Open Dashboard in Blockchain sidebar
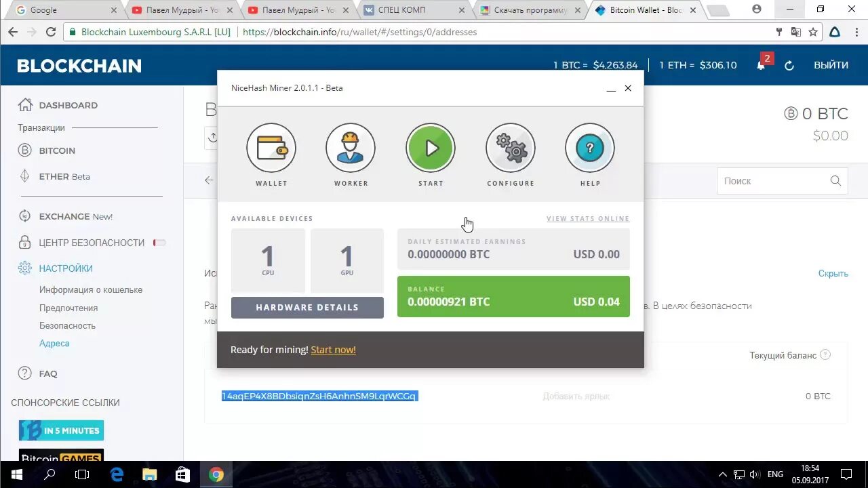Image resolution: width=868 pixels, height=488 pixels. click(68, 105)
